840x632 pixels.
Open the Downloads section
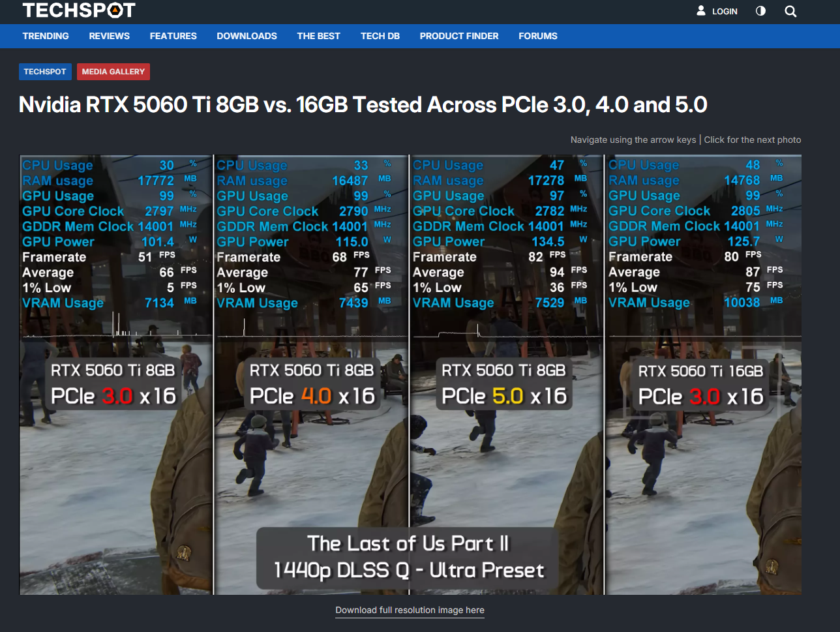click(247, 36)
